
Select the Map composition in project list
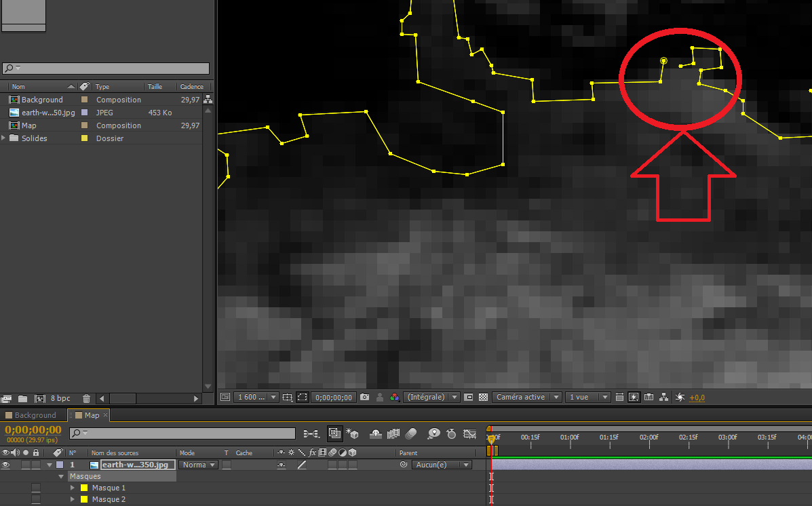[x=29, y=125]
